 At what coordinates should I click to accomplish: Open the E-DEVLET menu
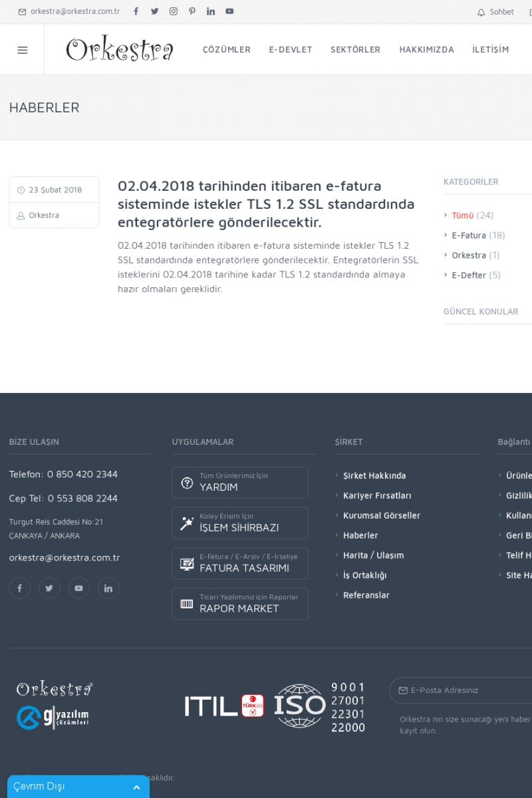coord(291,50)
